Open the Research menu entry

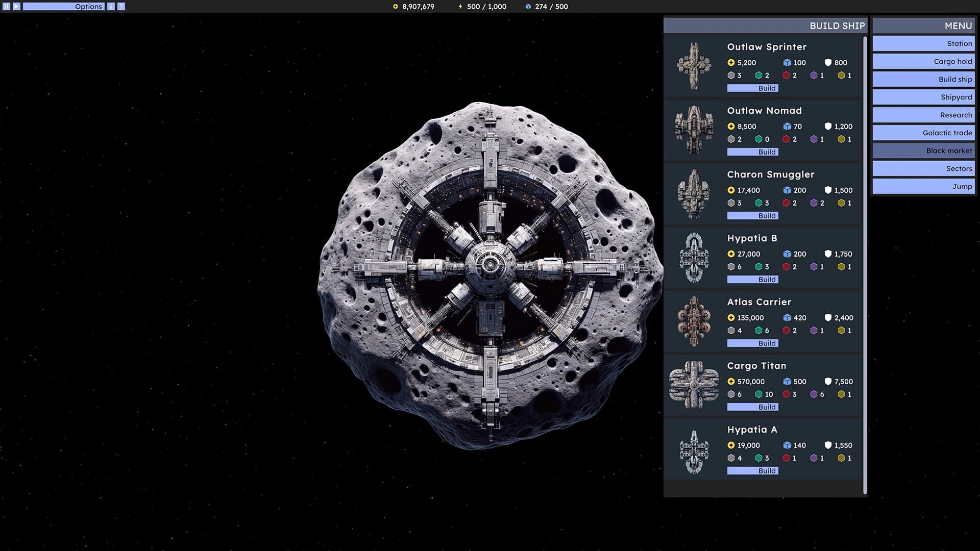point(923,115)
